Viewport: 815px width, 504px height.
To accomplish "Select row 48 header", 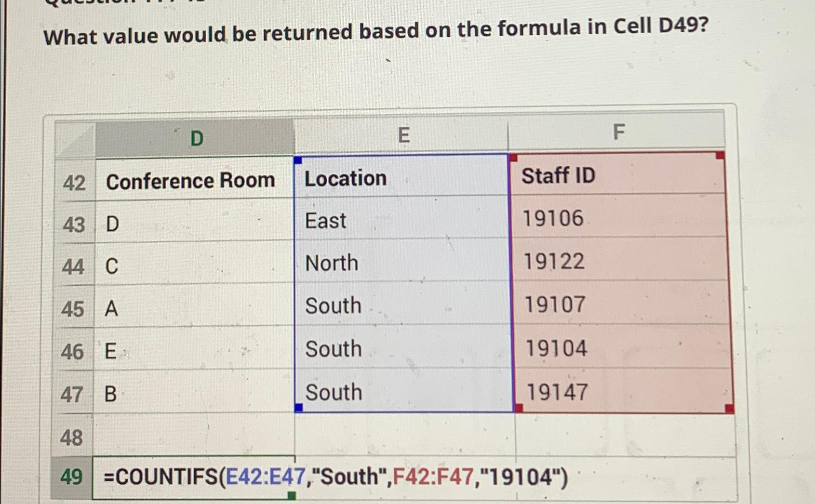I will tap(72, 438).
